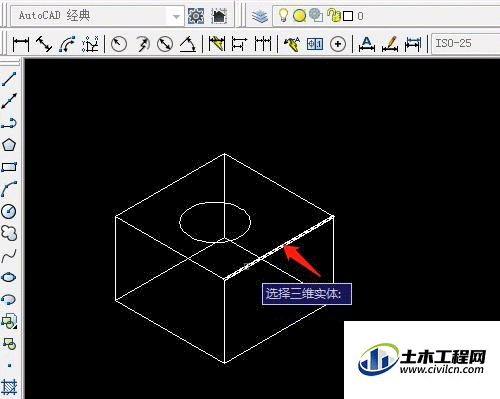Select the Revision Cloud tool
Image resolution: width=500 pixels, height=399 pixels.
coord(9,233)
